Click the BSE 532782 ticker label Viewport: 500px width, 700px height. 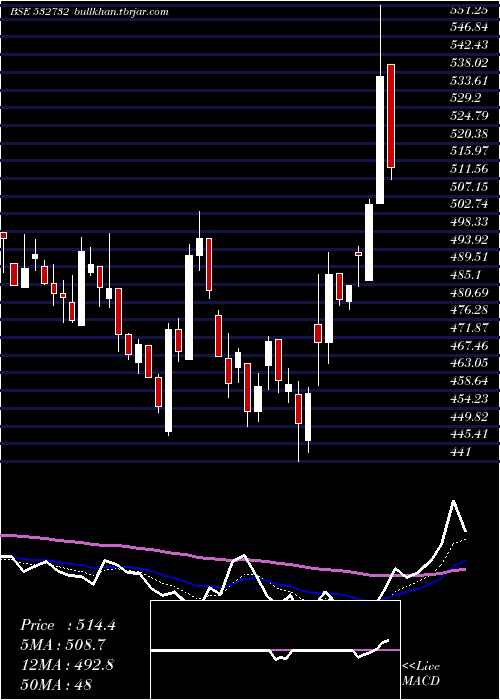(x=40, y=12)
